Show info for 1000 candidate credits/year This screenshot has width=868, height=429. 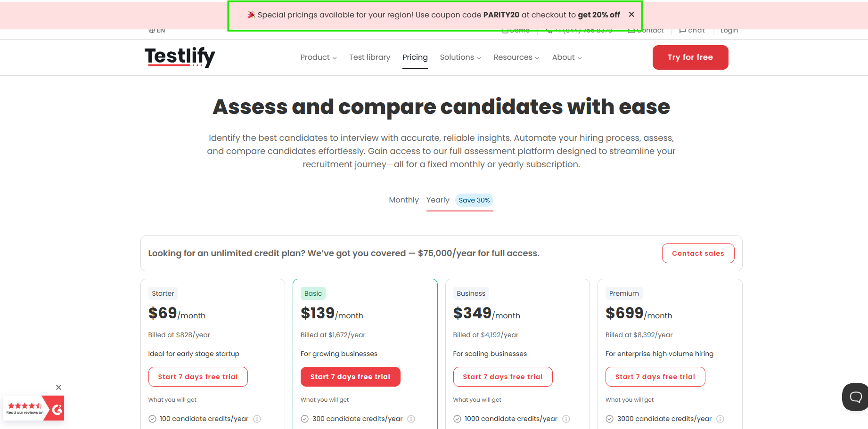click(566, 419)
